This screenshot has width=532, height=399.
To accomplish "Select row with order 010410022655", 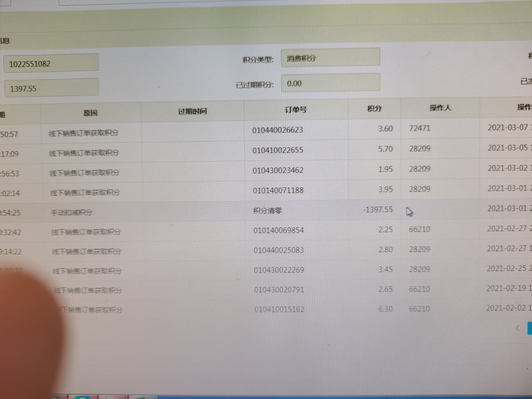I will point(278,150).
